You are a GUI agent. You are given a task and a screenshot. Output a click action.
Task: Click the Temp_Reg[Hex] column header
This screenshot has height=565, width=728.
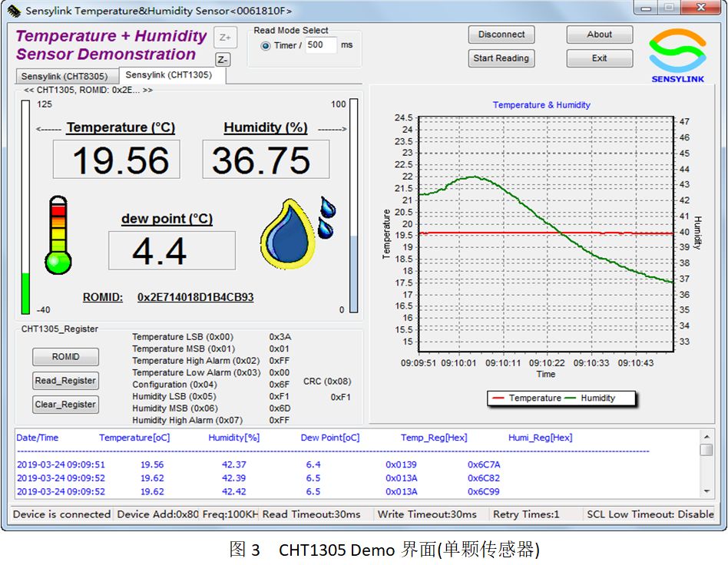434,438
